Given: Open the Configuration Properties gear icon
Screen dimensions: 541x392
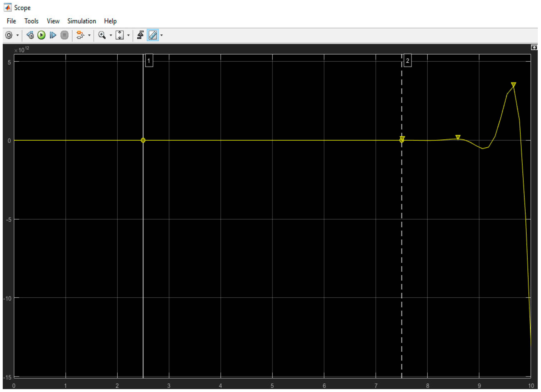Looking at the screenshot, I should 9,35.
